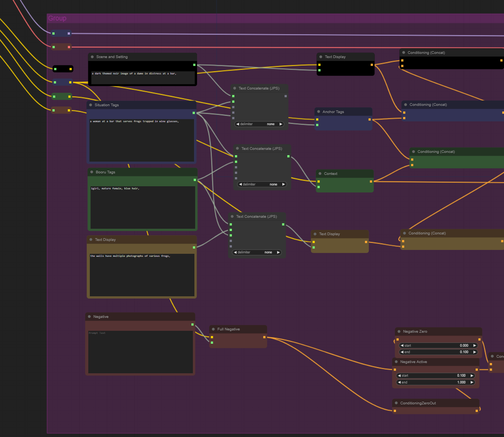This screenshot has width=504, height=437.
Task: Collapse the ConditioningZeroOut node with its dot
Action: pos(396,403)
